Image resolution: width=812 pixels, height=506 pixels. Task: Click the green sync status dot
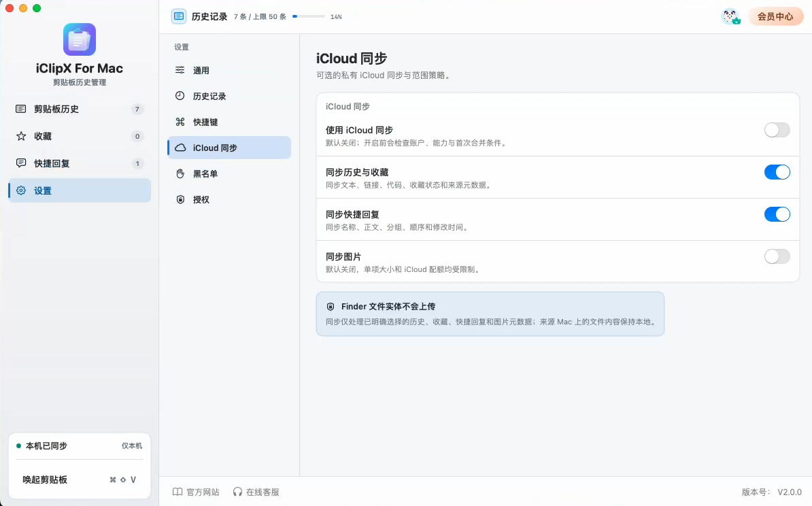(x=18, y=446)
